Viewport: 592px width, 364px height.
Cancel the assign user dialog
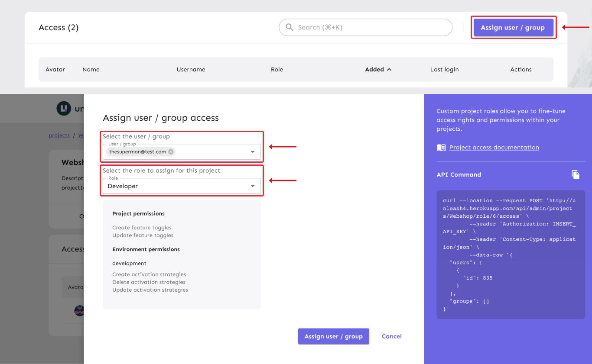391,336
